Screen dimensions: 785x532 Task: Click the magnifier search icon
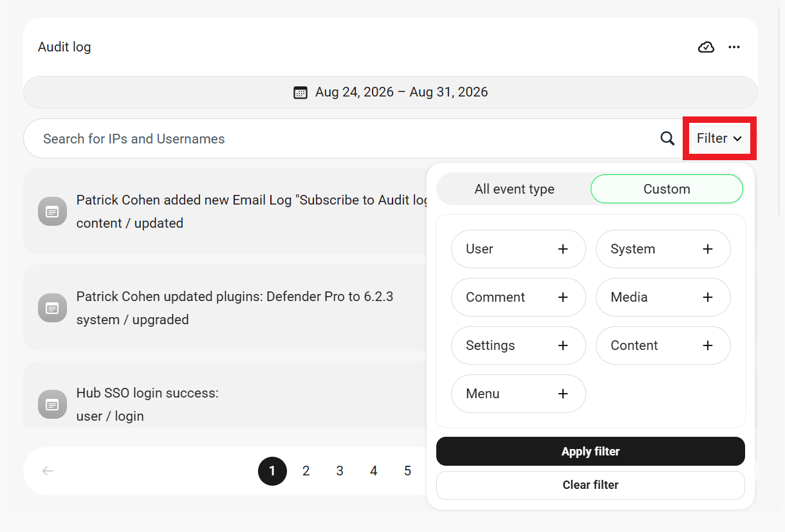coord(667,138)
